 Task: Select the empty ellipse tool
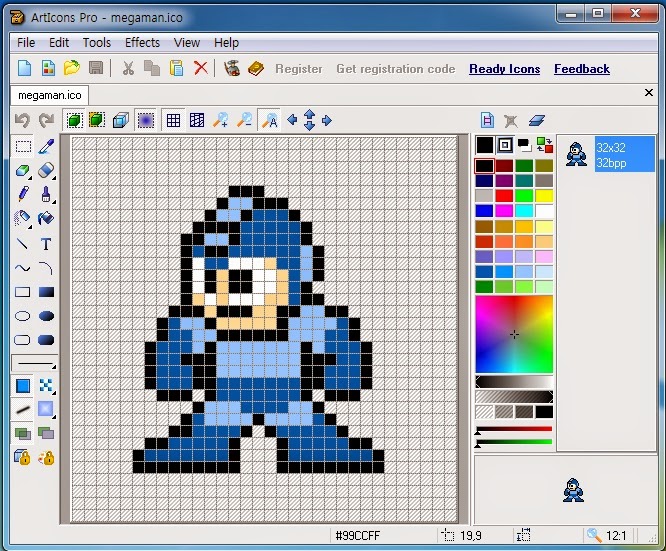click(x=23, y=316)
